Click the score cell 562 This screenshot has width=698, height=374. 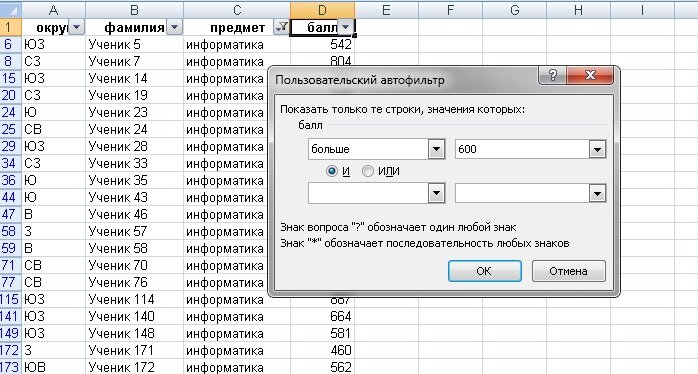pyautogui.click(x=322, y=367)
